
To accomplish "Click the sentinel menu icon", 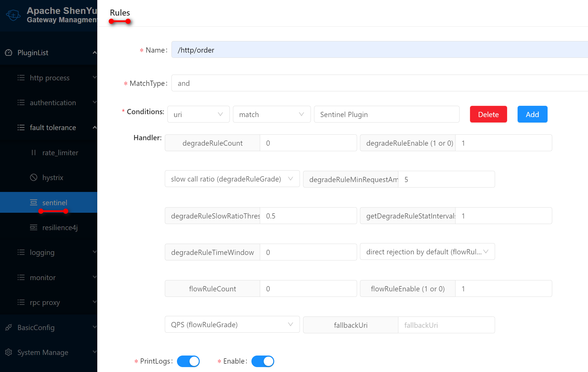I will point(33,202).
